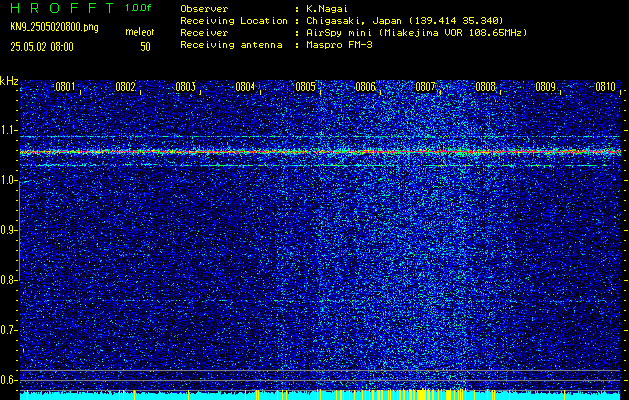Viewport: 629px width, 400px height.
Task: Click the Receiving Location label
Action: coord(234,21)
